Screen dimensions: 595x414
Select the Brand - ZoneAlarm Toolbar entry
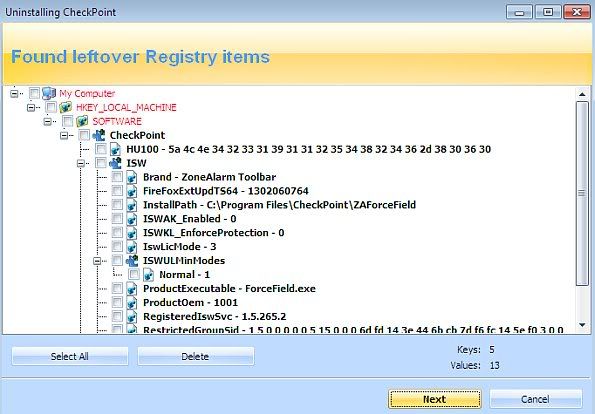click(209, 177)
